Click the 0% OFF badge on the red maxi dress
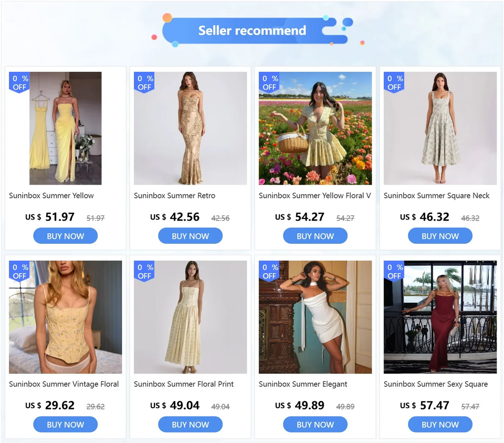The height and width of the screenshot is (443, 504). click(x=394, y=271)
